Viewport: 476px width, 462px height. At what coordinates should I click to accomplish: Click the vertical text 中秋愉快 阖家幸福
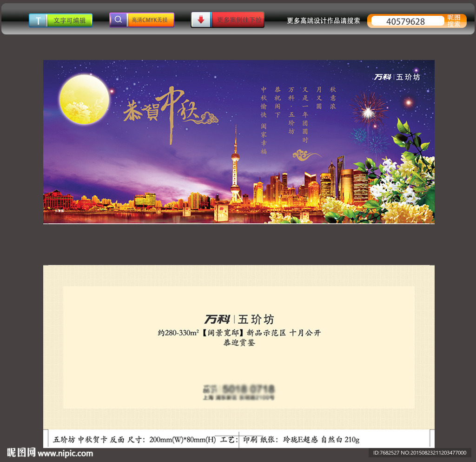pyautogui.click(x=264, y=121)
